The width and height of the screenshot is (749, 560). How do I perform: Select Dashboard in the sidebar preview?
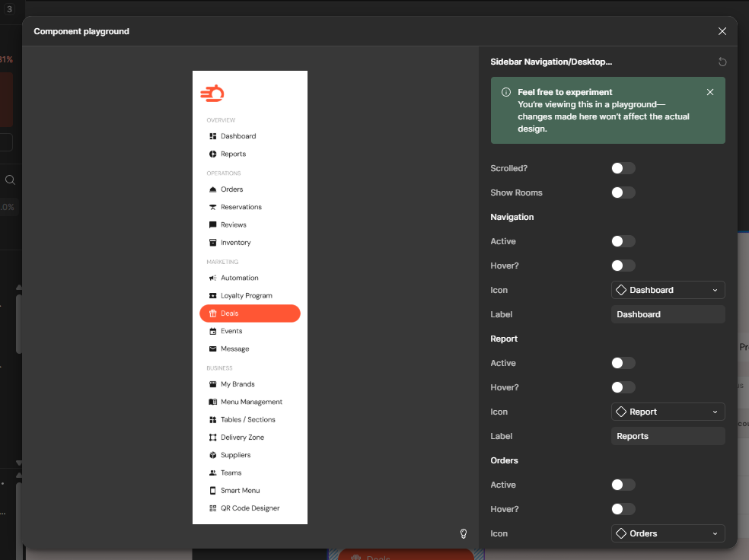pyautogui.click(x=250, y=136)
